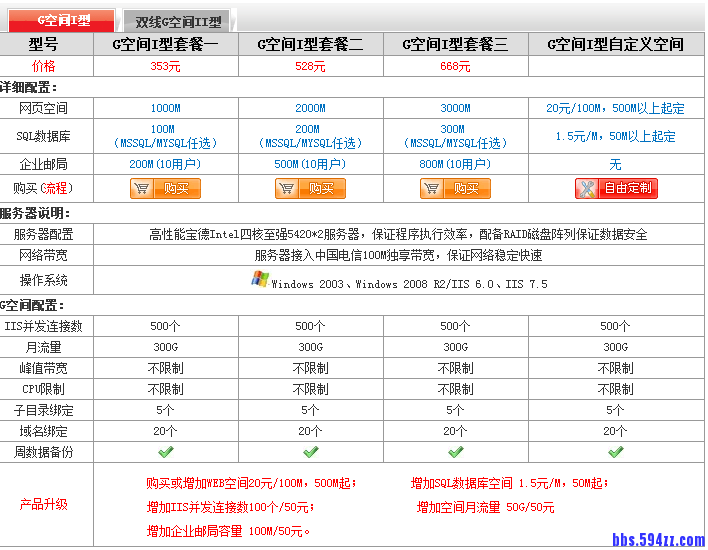
Task: Click the 1000M web space value
Action: pos(165,108)
